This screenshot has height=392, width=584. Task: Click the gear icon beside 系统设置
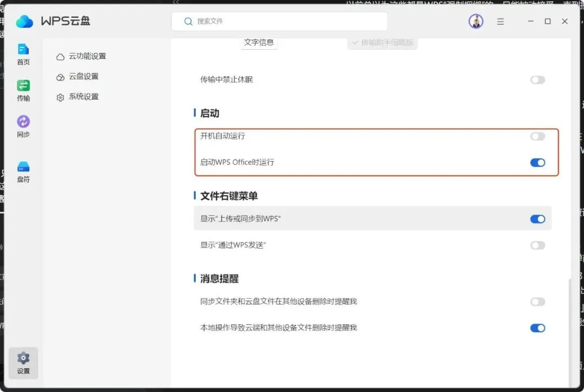point(61,97)
